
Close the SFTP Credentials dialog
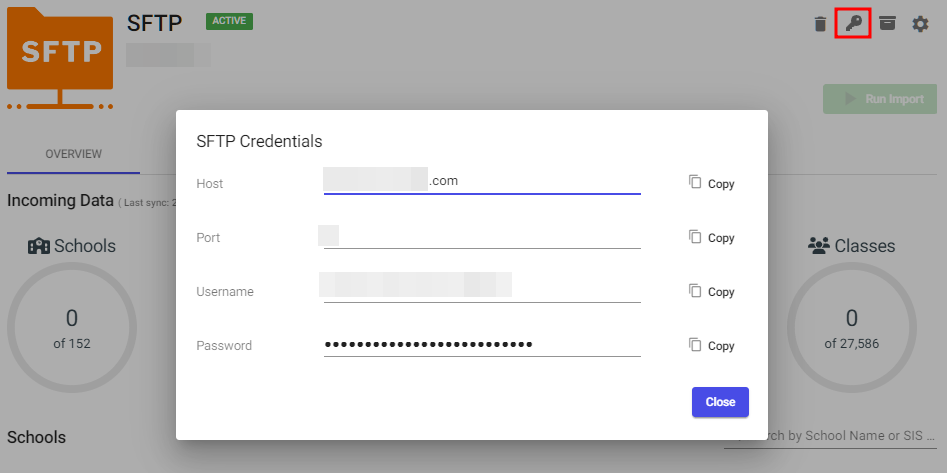pyautogui.click(x=720, y=402)
